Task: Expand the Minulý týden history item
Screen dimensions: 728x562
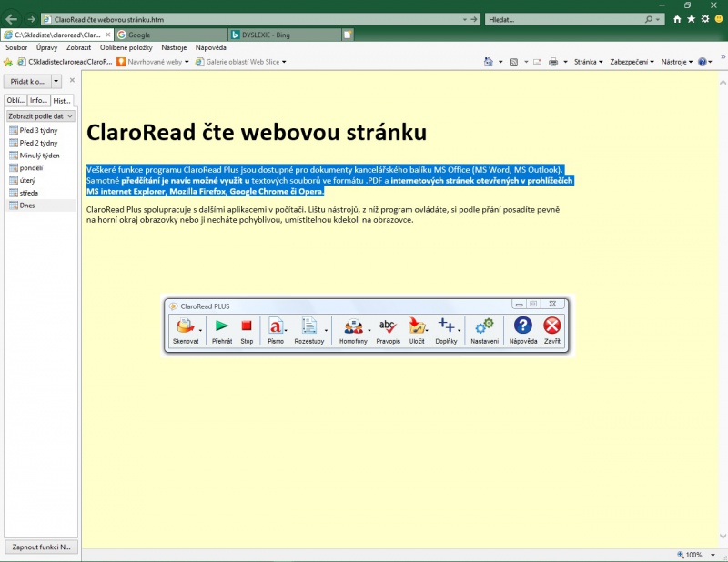Action: (x=40, y=156)
